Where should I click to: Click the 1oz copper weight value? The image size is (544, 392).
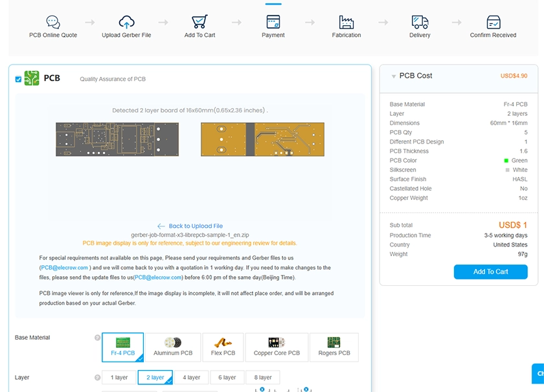pos(523,198)
